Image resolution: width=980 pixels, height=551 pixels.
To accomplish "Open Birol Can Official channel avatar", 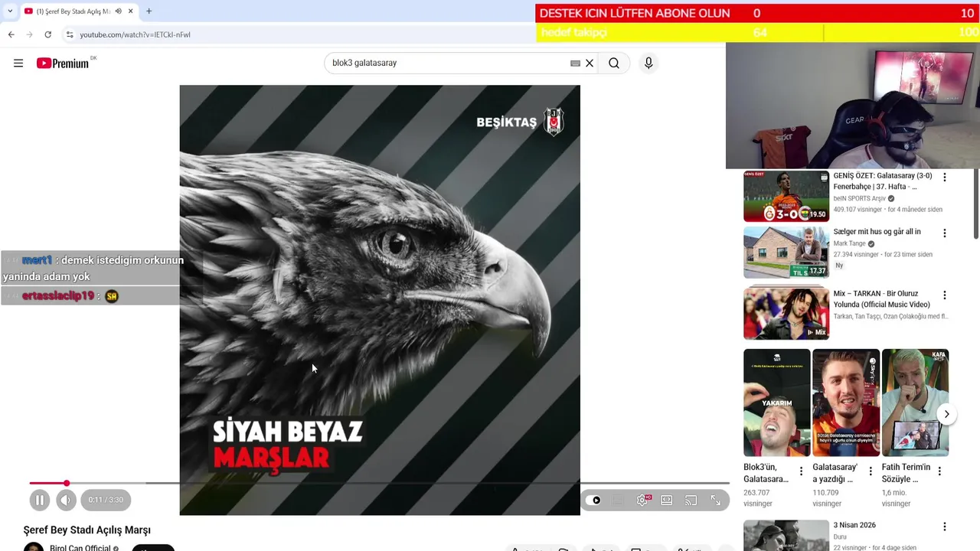I will (34, 547).
